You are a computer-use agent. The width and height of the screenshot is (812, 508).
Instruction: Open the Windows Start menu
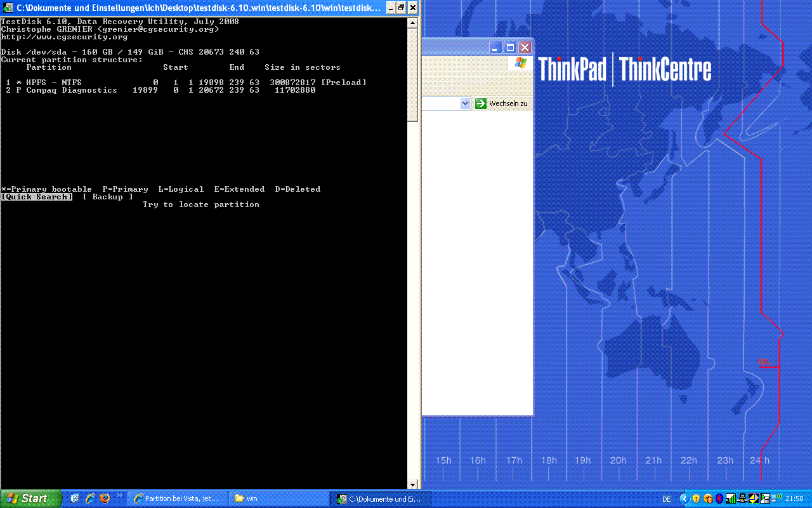31,498
